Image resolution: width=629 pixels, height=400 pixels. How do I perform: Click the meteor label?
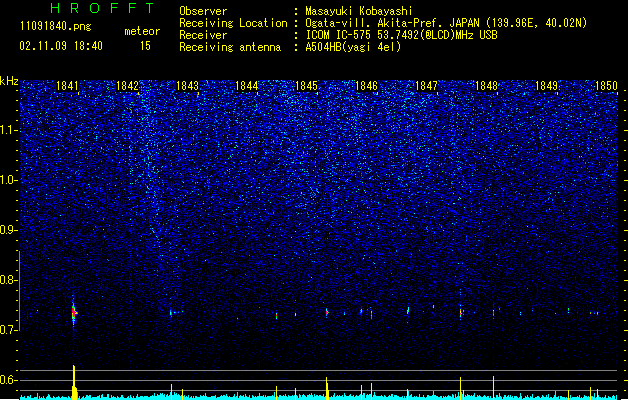tap(142, 31)
